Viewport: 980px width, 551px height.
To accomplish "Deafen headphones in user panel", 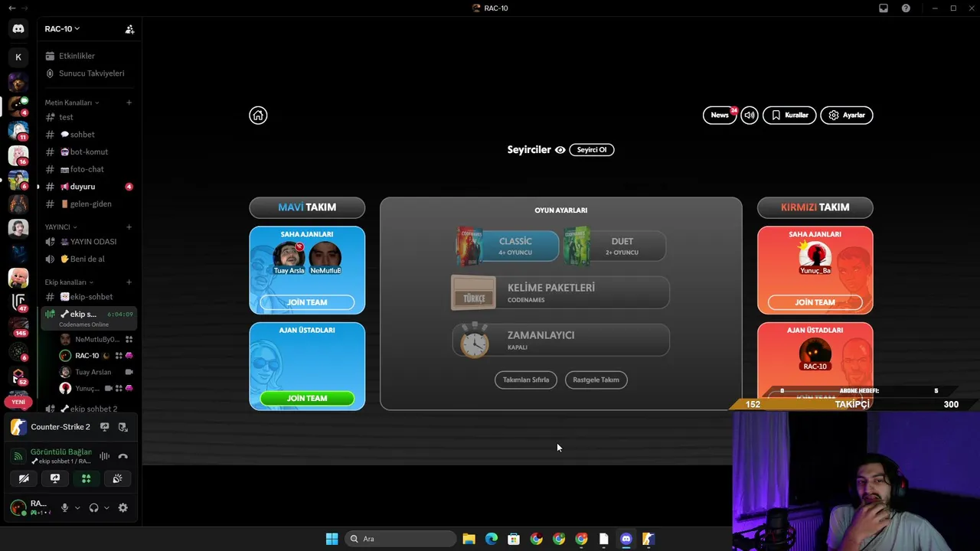I will (94, 507).
